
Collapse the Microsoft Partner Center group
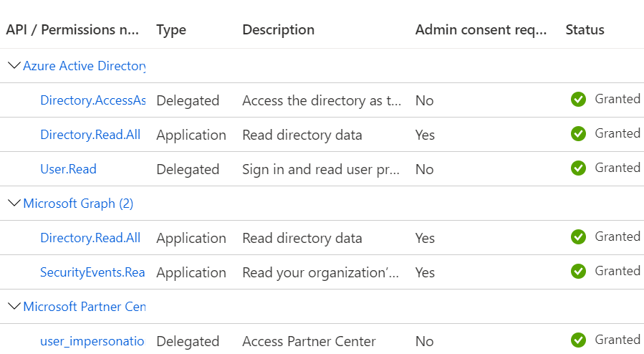(13, 307)
